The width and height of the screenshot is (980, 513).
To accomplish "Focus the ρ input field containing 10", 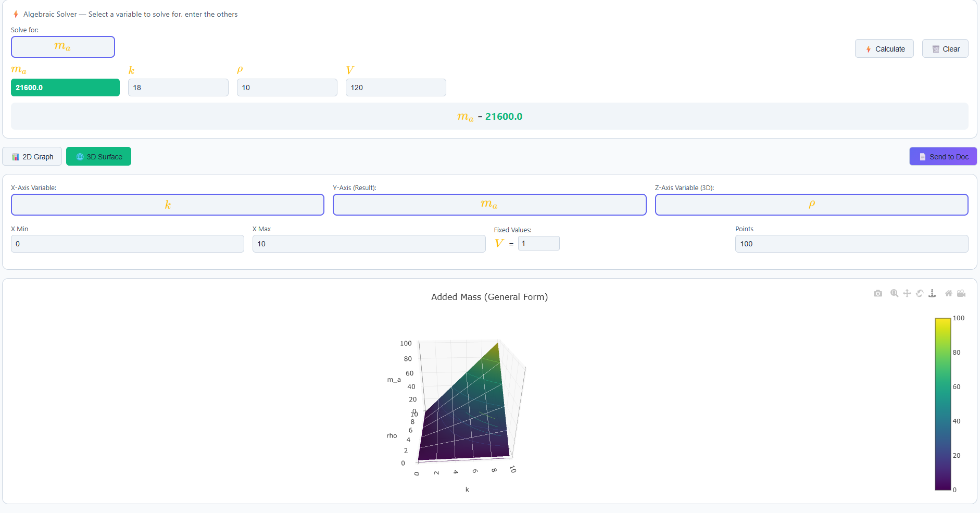I will coord(287,87).
